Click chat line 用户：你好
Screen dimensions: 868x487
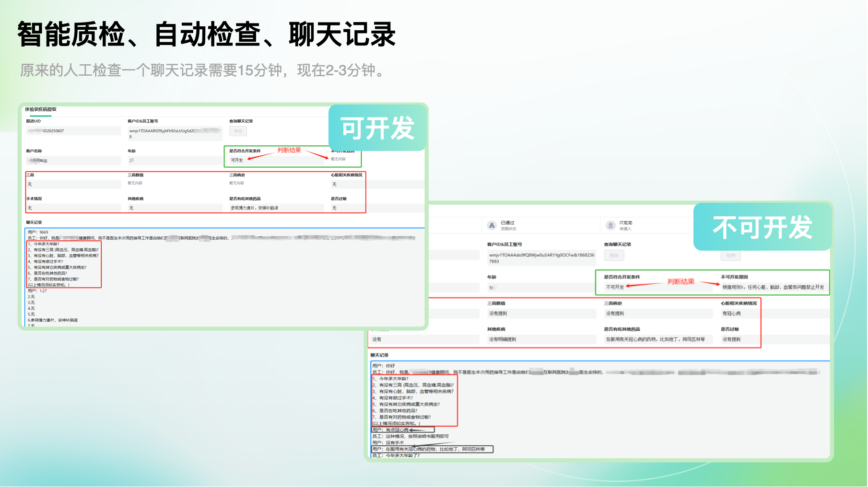point(384,366)
